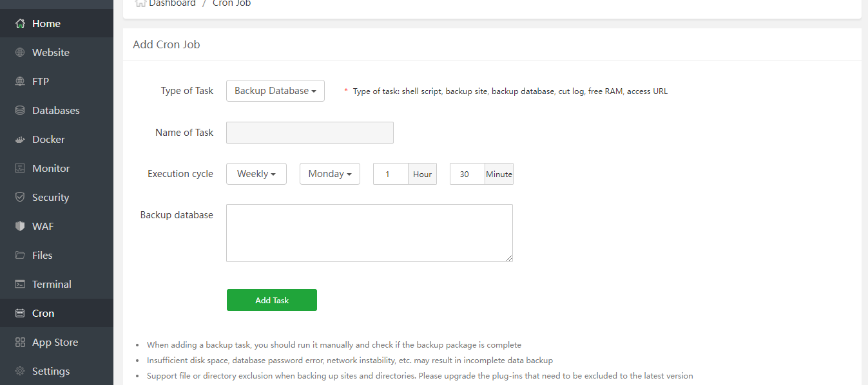Open the Type of Task dropdown
Viewport: 868px width, 385px height.
(x=275, y=91)
